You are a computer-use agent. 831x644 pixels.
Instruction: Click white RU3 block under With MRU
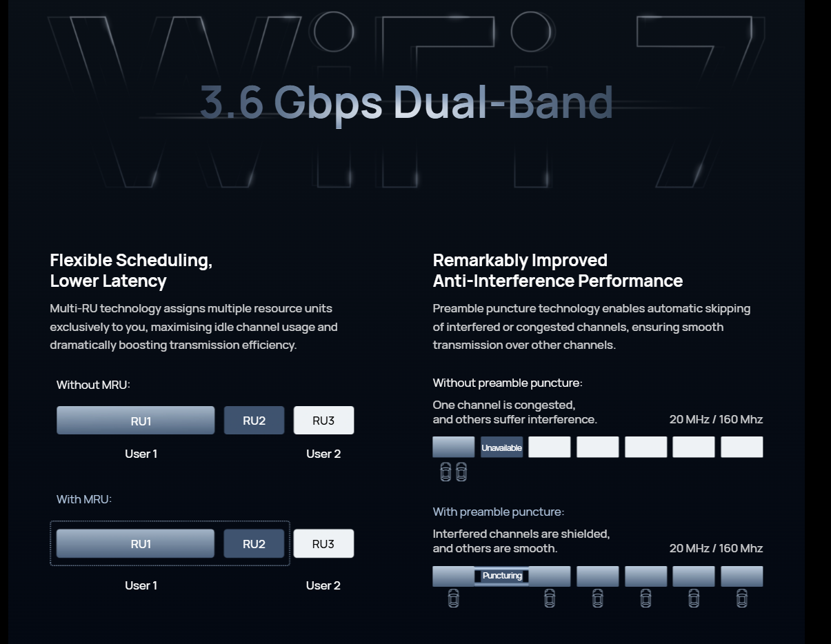pos(323,544)
